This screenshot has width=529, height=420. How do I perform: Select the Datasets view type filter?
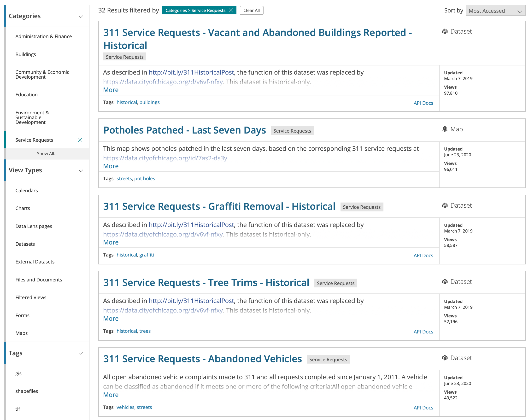(25, 244)
